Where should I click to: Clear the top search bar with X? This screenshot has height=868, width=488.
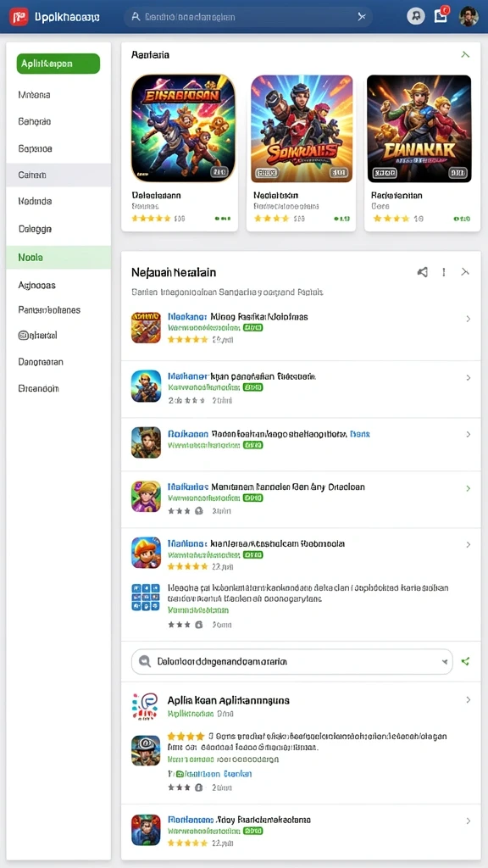click(362, 17)
